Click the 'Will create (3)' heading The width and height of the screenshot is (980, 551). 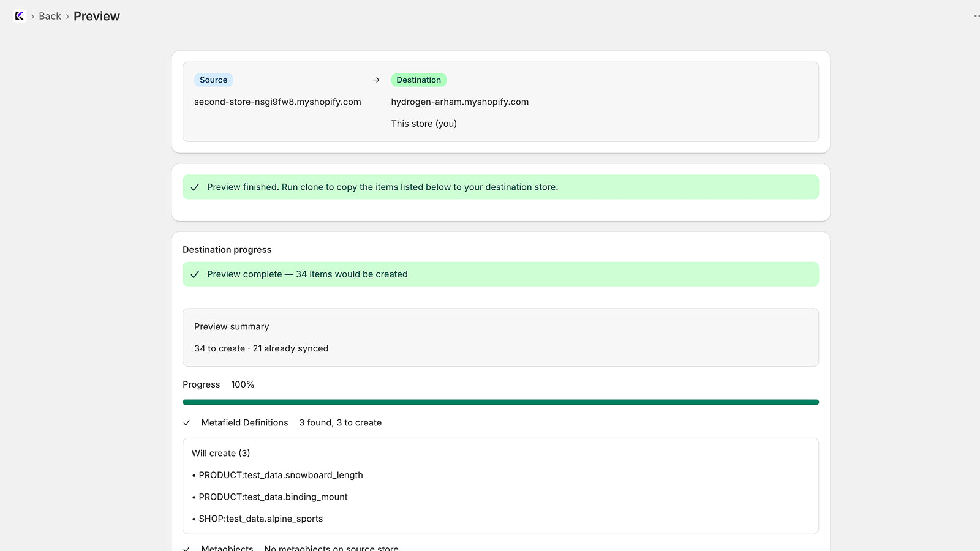(221, 454)
